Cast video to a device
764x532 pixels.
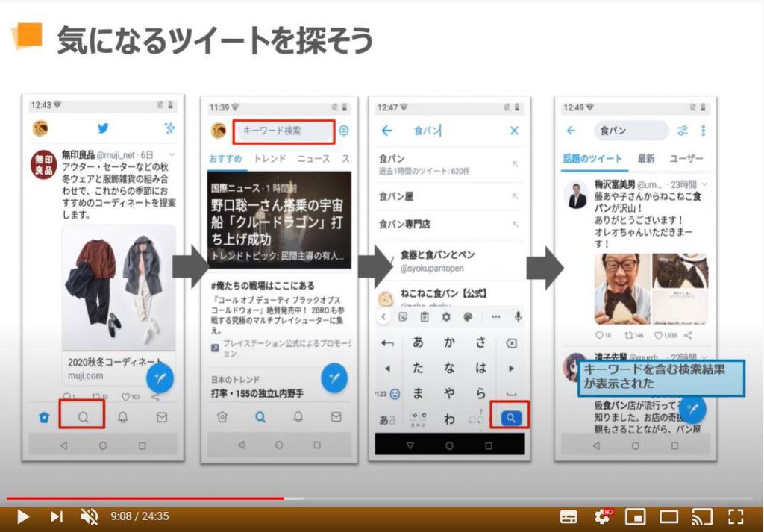[x=702, y=516]
